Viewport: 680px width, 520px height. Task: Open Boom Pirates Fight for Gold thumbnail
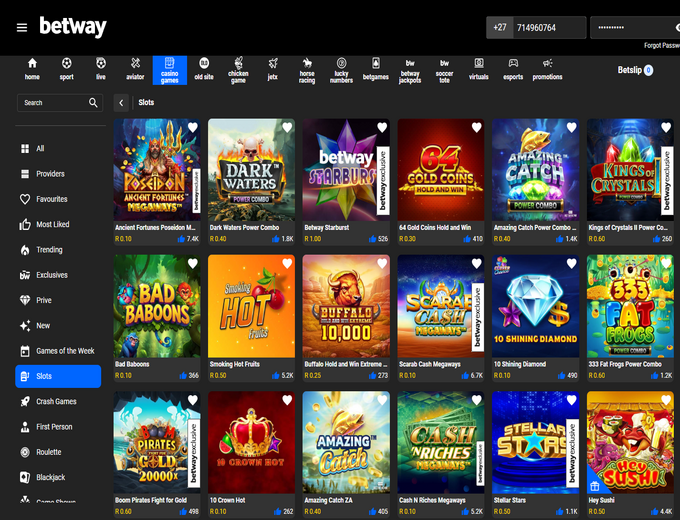(x=157, y=442)
